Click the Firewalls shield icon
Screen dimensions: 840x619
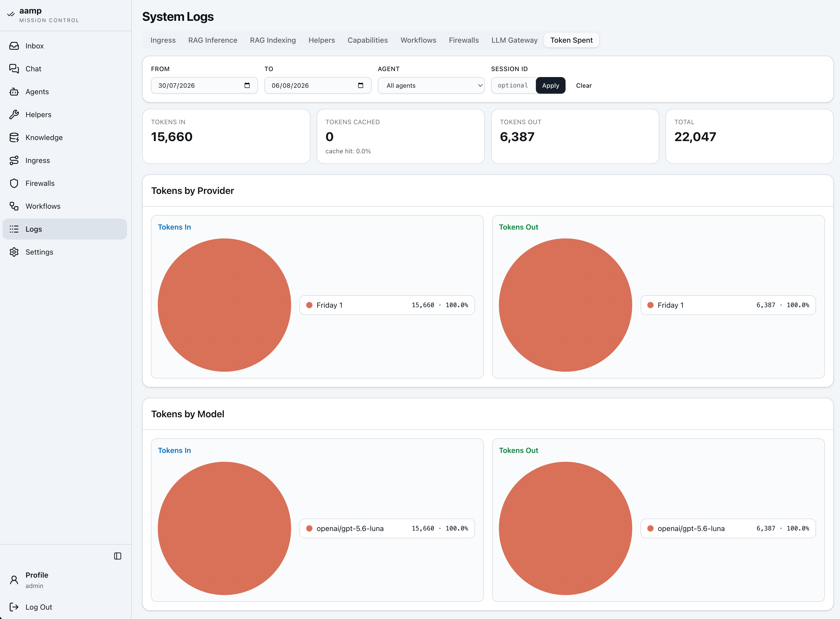click(x=14, y=183)
